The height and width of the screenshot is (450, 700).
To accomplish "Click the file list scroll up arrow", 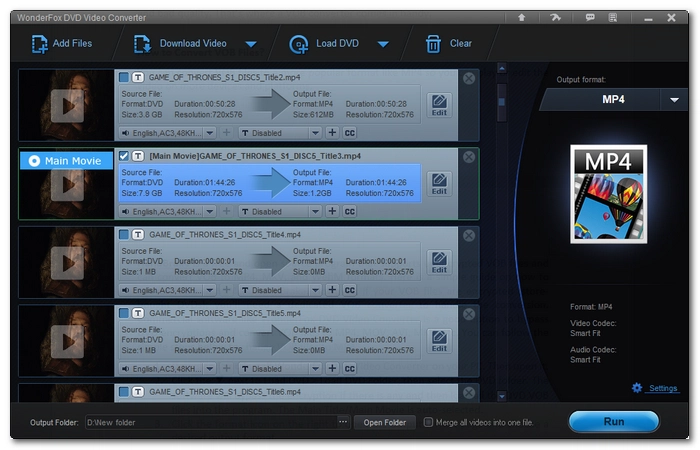I will (502, 69).
